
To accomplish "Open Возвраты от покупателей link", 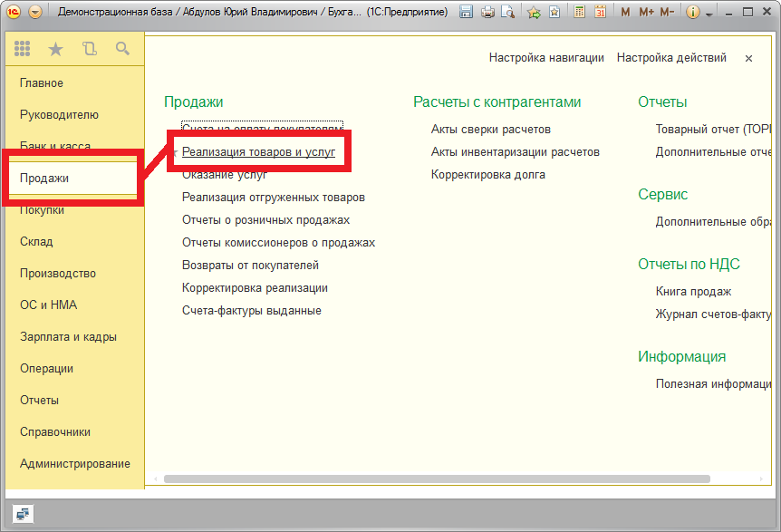I will [250, 266].
